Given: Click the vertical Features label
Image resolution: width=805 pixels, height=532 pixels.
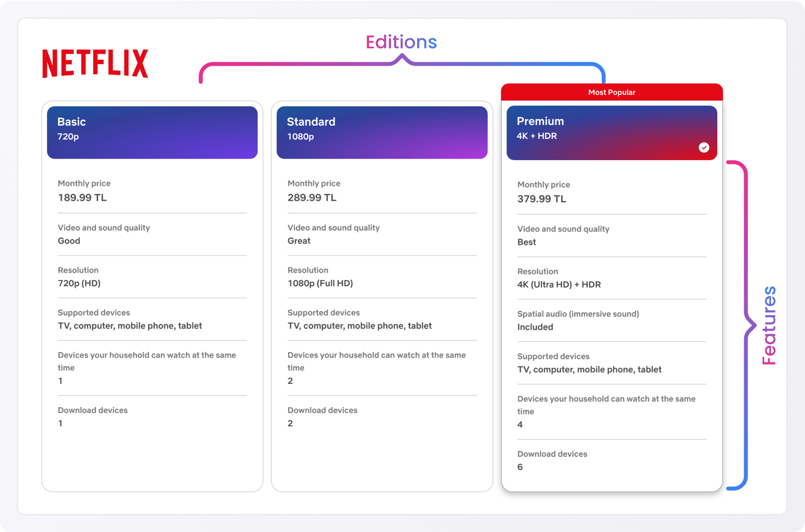Looking at the screenshot, I should (769, 325).
